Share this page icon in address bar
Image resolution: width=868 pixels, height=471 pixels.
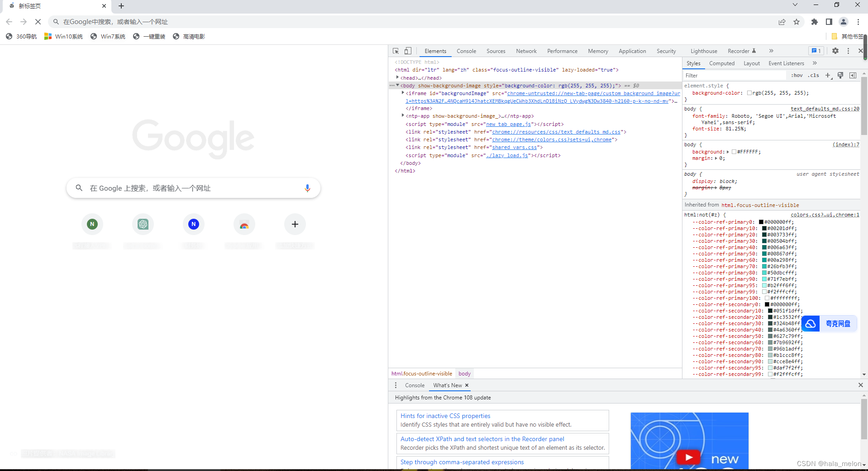pyautogui.click(x=782, y=22)
